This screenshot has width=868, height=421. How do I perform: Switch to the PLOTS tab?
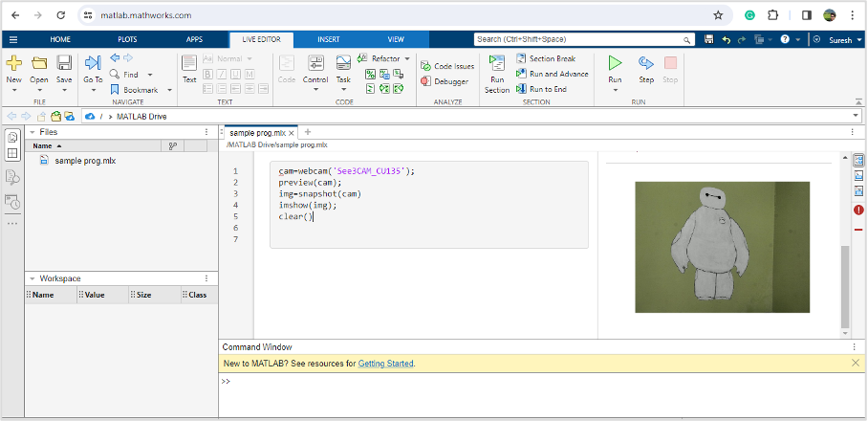tap(127, 39)
